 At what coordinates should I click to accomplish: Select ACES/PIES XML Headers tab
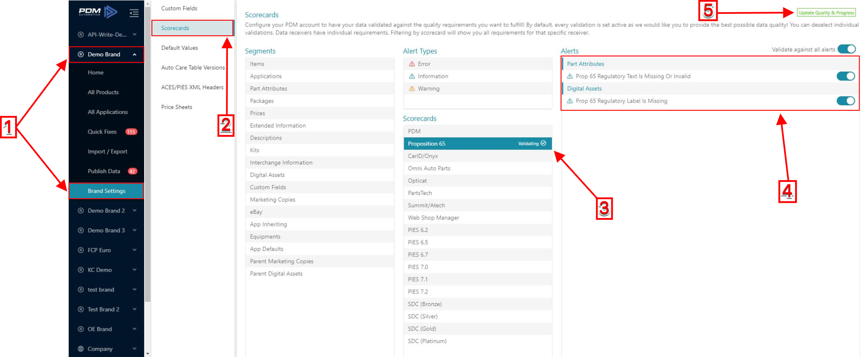(192, 88)
